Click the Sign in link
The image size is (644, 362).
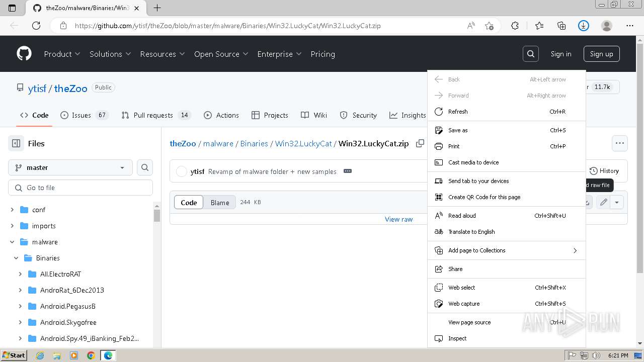561,54
